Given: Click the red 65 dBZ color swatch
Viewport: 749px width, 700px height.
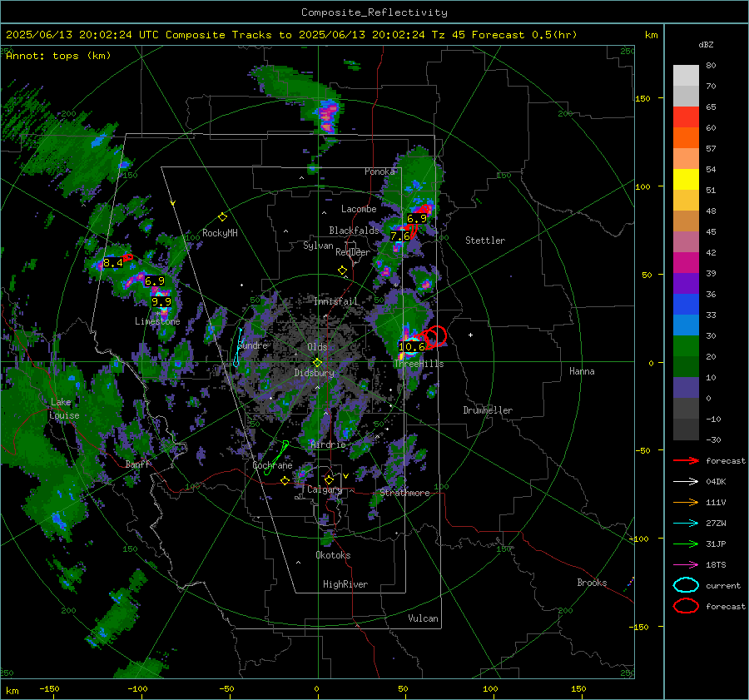Looking at the screenshot, I should pos(686,117).
